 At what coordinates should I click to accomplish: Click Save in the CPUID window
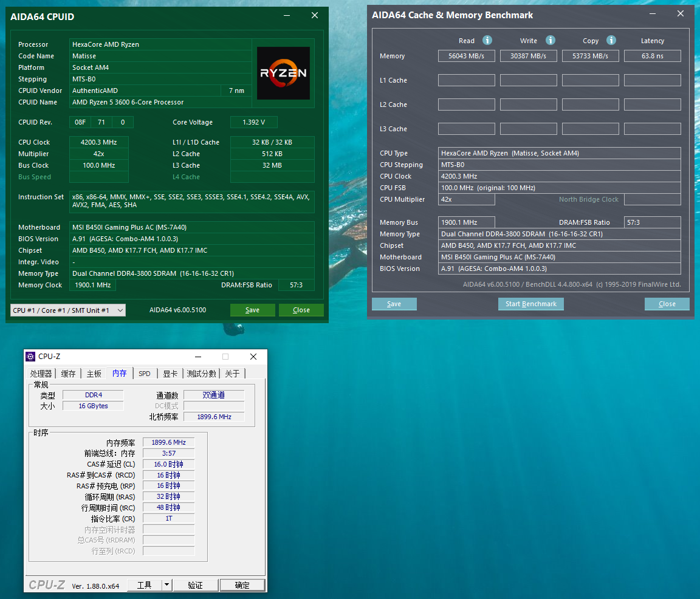252,310
